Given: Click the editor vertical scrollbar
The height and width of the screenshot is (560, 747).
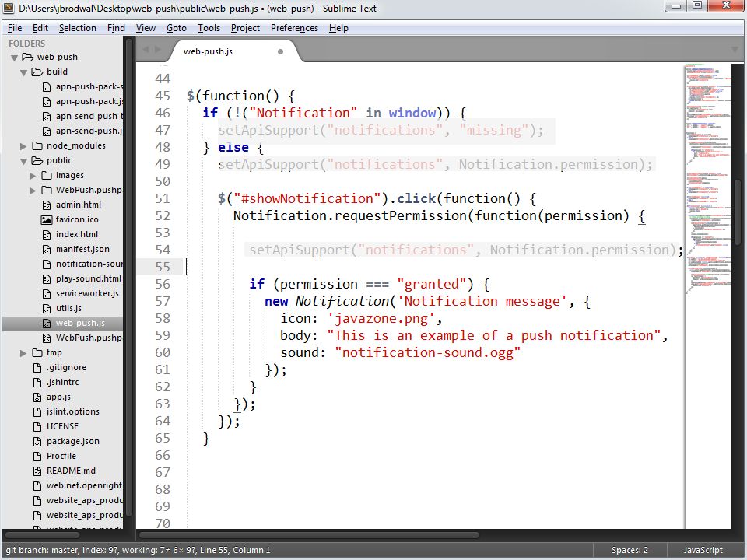Looking at the screenshot, I should click(738, 211).
